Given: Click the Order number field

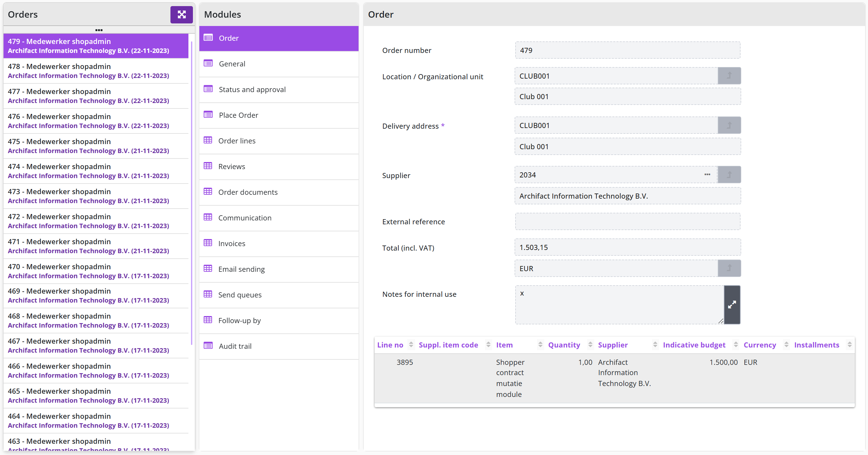Looking at the screenshot, I should click(x=628, y=50).
